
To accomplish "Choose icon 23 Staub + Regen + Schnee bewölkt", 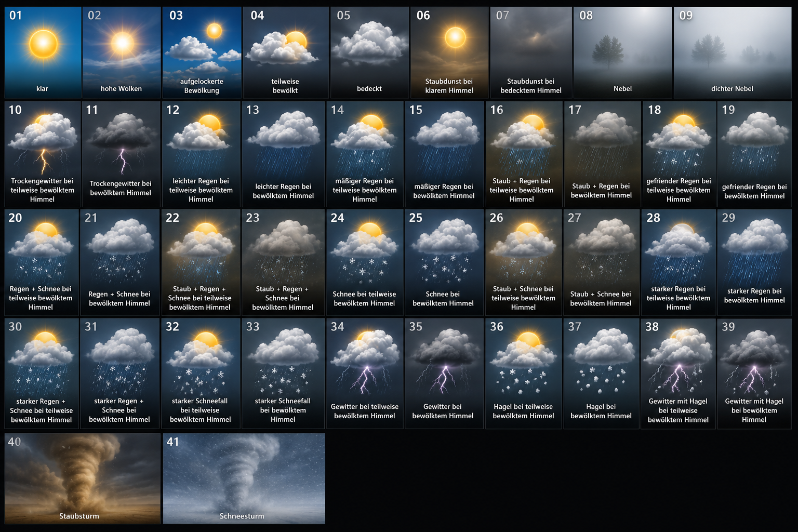I will click(x=283, y=262).
